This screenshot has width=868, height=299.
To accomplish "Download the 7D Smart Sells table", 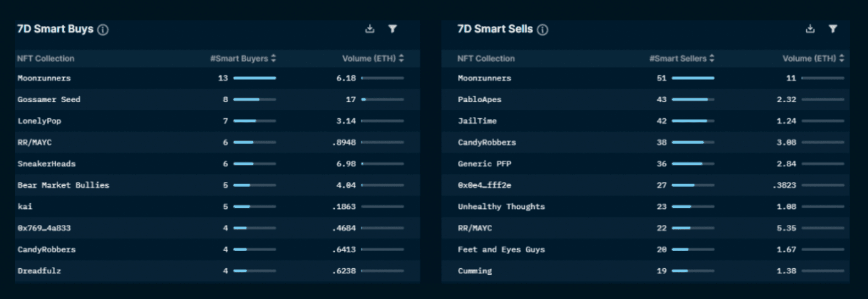I will coord(810,29).
